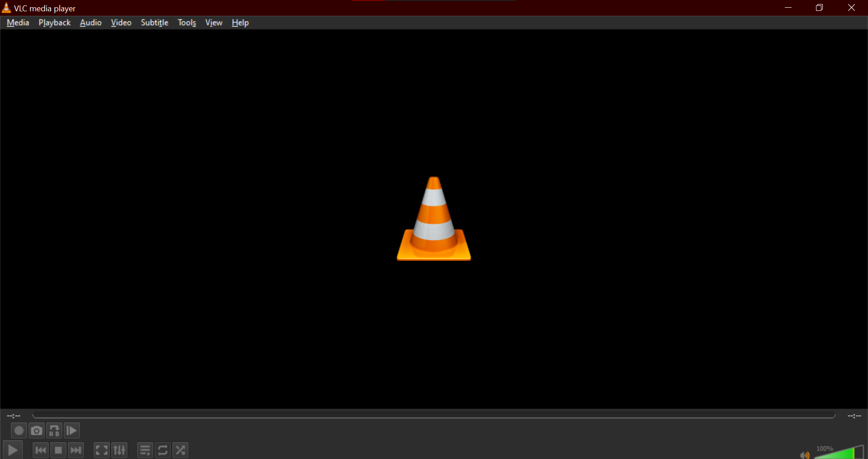Restore down the VLC window
Screen dimensions: 868x459
[x=819, y=8]
